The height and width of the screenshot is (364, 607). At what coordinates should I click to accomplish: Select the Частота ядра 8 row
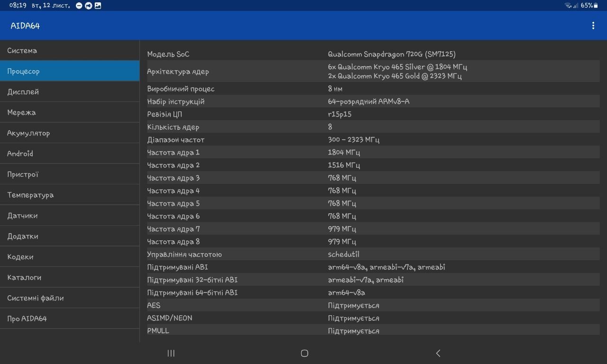coord(372,242)
